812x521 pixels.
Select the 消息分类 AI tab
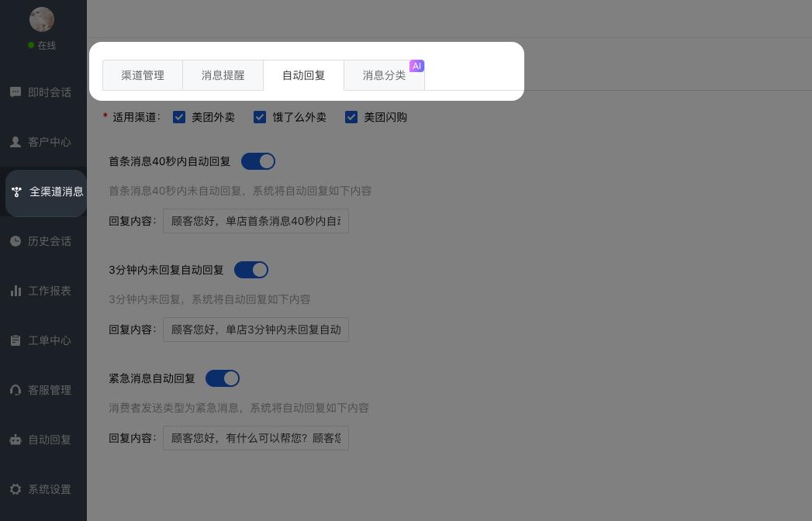(385, 75)
